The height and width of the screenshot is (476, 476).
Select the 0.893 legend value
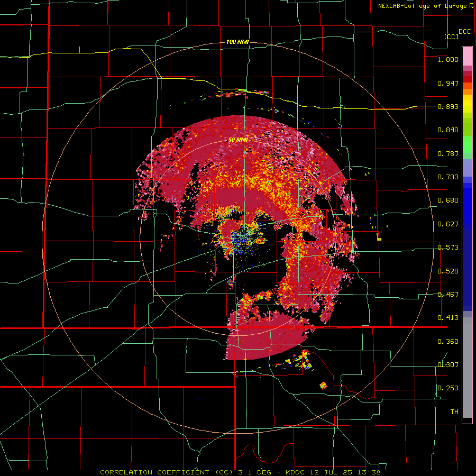click(x=448, y=106)
